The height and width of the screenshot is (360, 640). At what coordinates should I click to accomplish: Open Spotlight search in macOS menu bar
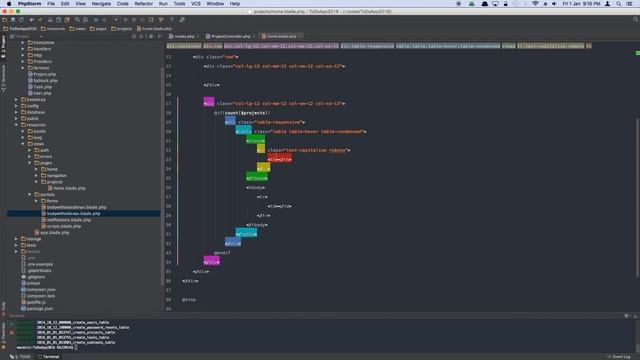619,4
